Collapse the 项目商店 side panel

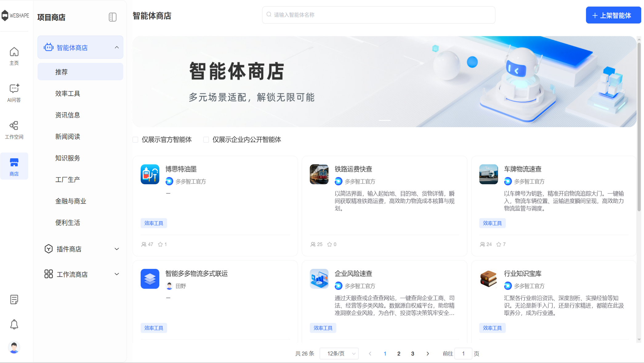[x=113, y=17]
